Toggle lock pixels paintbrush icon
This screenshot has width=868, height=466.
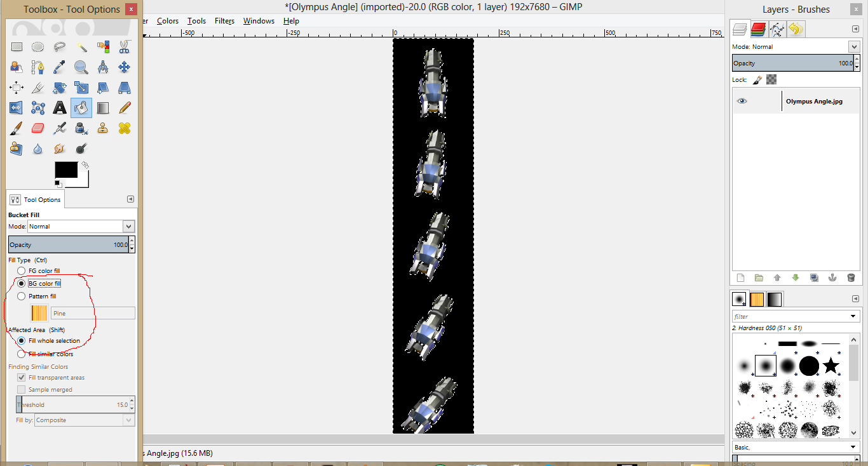[757, 80]
